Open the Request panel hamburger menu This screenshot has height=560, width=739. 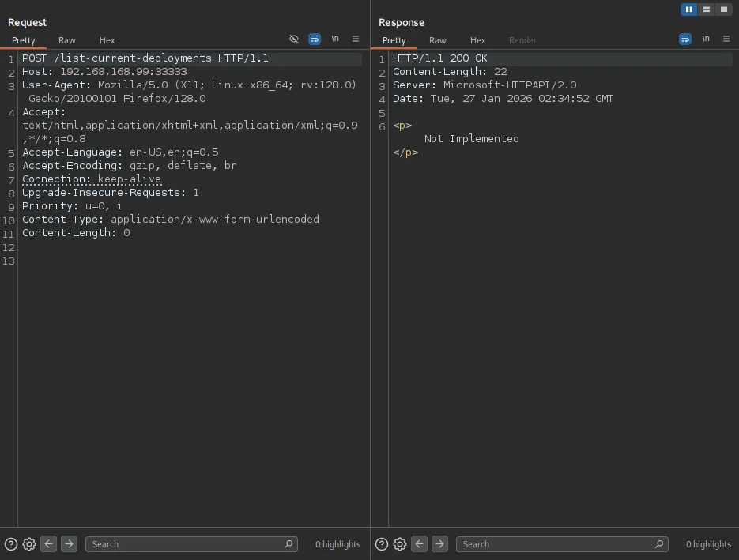point(356,39)
